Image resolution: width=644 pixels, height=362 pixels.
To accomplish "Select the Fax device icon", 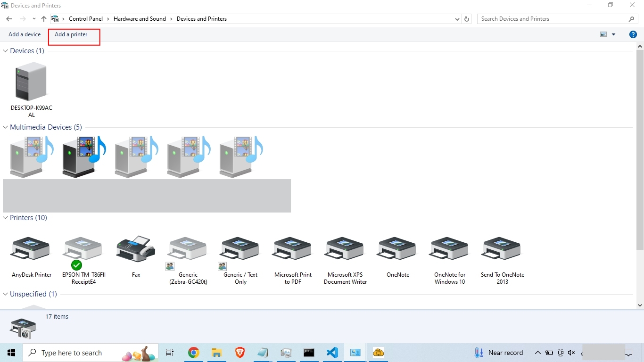I will pos(136,249).
